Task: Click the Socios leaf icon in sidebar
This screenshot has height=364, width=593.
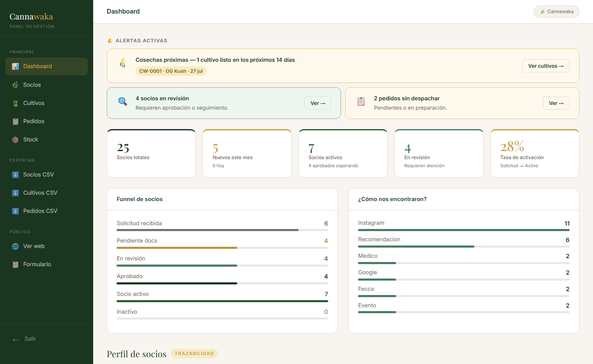Action: click(15, 85)
